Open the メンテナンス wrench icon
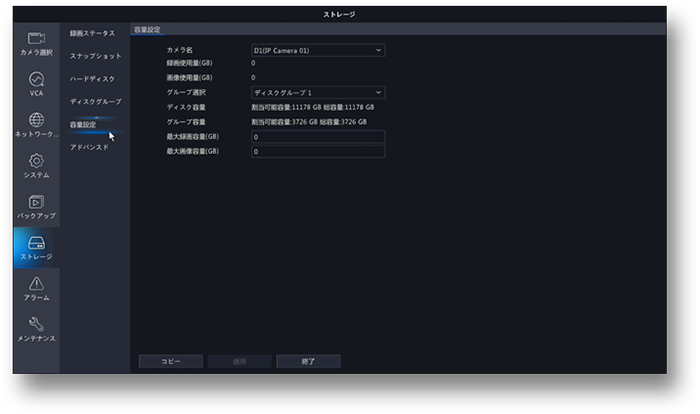Screen dimensions: 700x414 click(x=36, y=325)
